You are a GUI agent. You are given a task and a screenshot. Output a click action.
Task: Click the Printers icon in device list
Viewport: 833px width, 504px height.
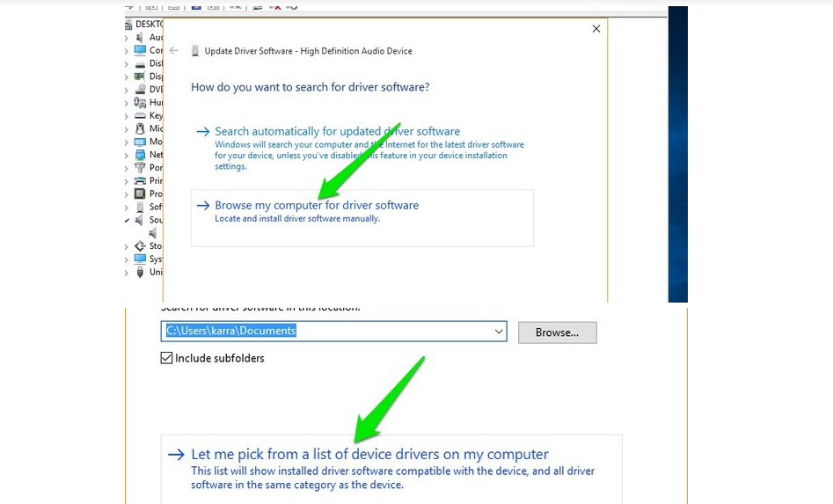140,180
